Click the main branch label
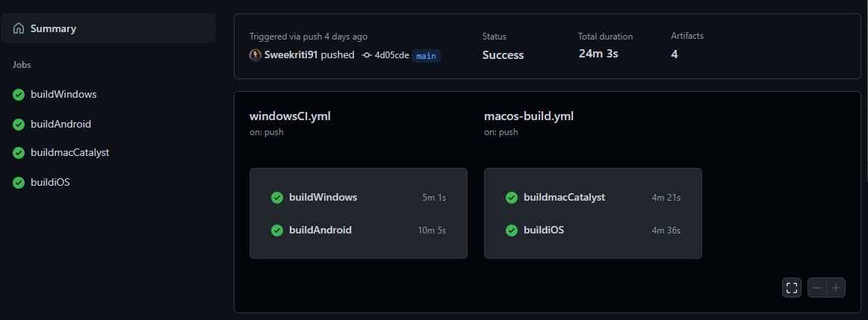Image resolution: width=868 pixels, height=320 pixels. (x=426, y=56)
